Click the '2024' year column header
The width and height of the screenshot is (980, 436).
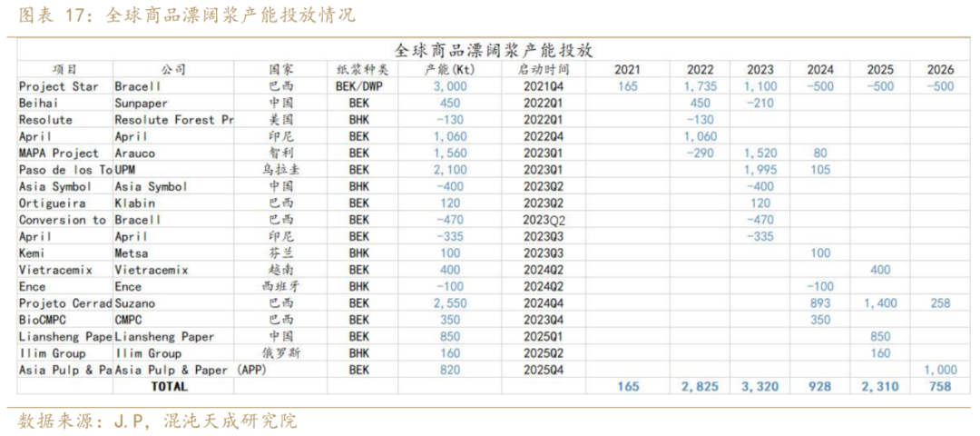pos(819,70)
